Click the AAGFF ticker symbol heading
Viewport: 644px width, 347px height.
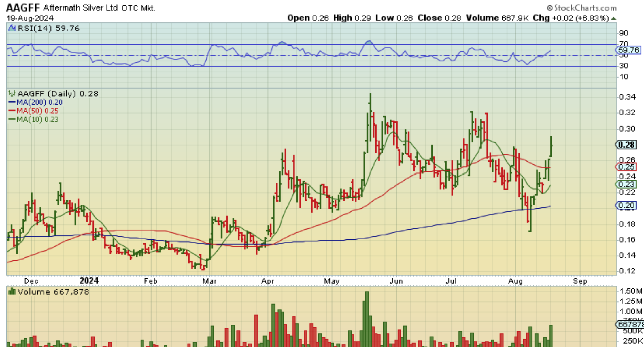[x=23, y=8]
